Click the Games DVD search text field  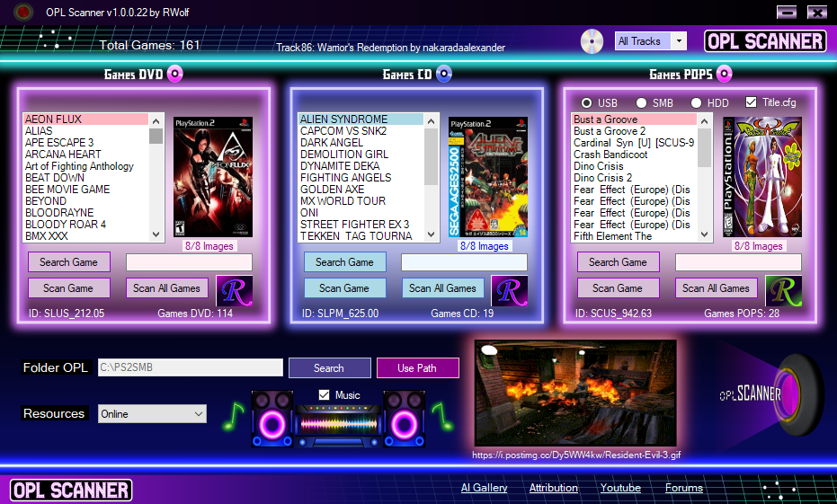(x=189, y=261)
